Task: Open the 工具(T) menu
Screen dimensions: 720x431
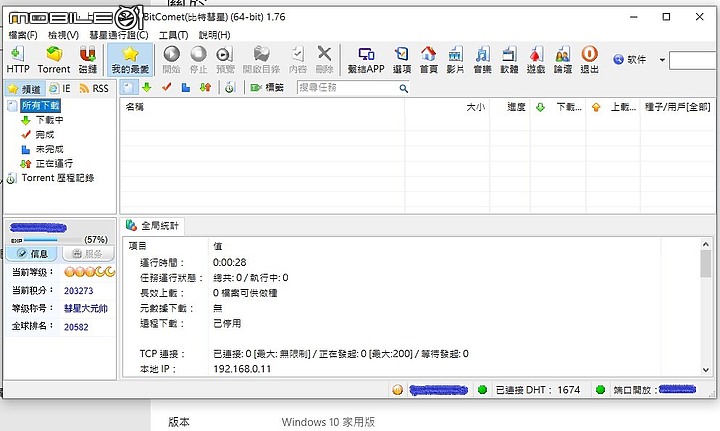Action: pos(173,35)
